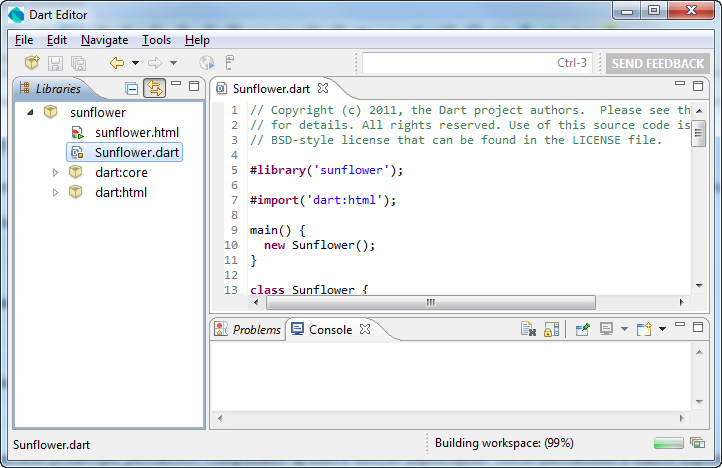Click the Save All icon

tap(78, 63)
